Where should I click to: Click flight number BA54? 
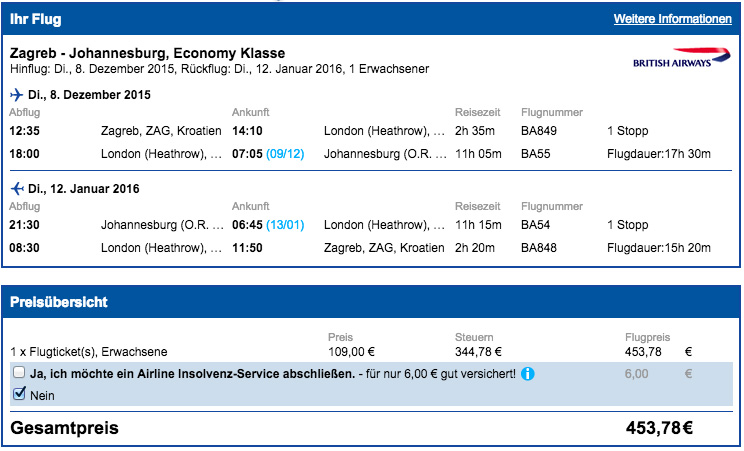click(536, 225)
